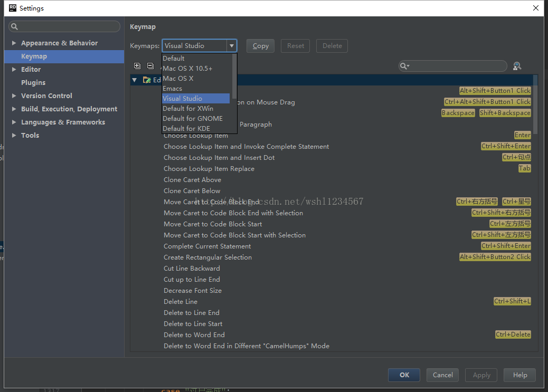Click the Find Actions by Shortcut icon
The width and height of the screenshot is (548, 392).
click(x=517, y=66)
